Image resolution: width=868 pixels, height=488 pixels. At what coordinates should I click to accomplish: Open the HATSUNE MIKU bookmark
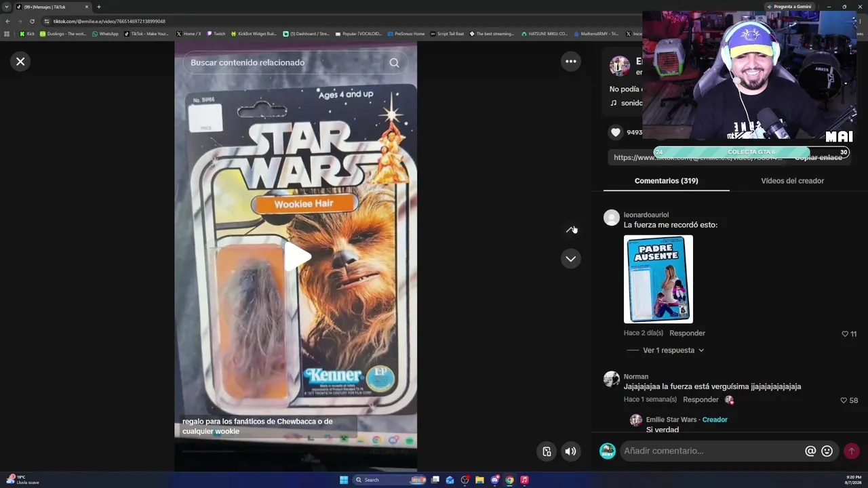point(545,34)
